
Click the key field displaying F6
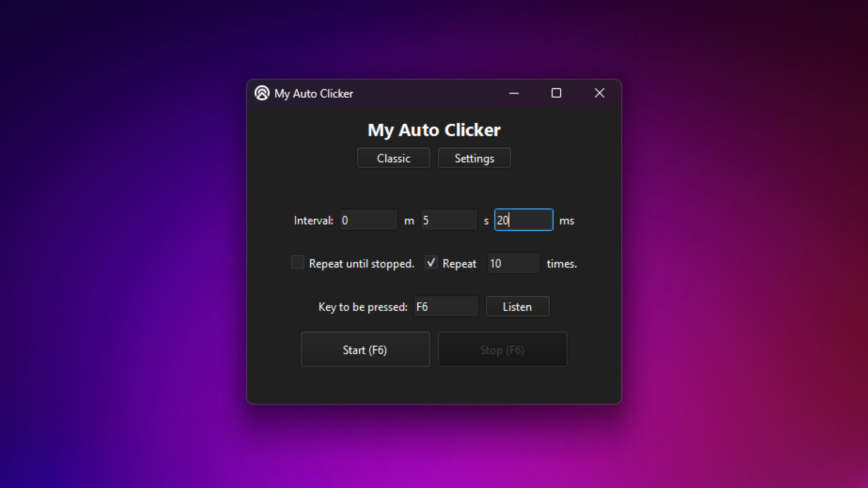pos(446,306)
